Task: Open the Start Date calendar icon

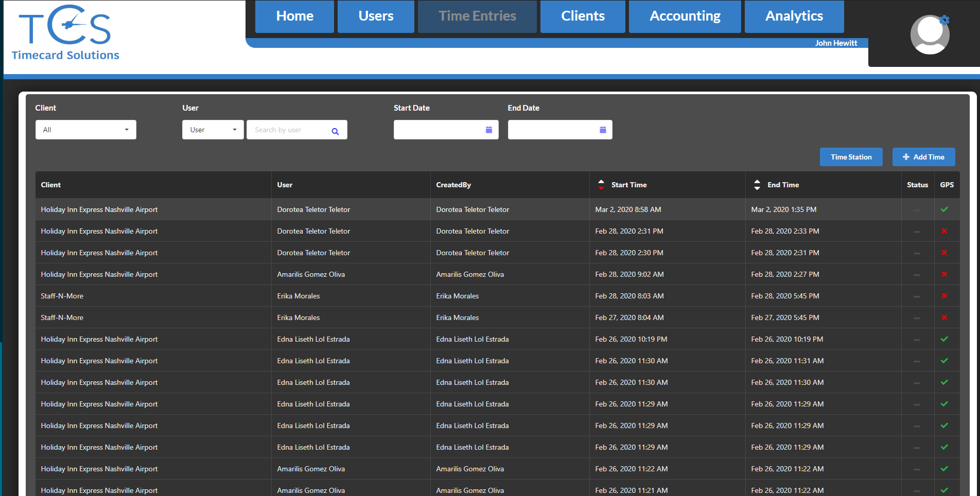Action: click(488, 130)
